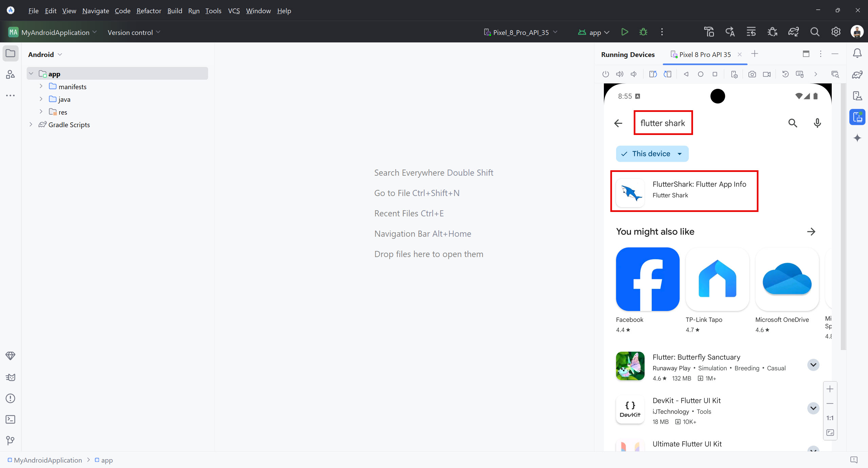Add a new running device tab
The width and height of the screenshot is (868, 468).
click(755, 54)
